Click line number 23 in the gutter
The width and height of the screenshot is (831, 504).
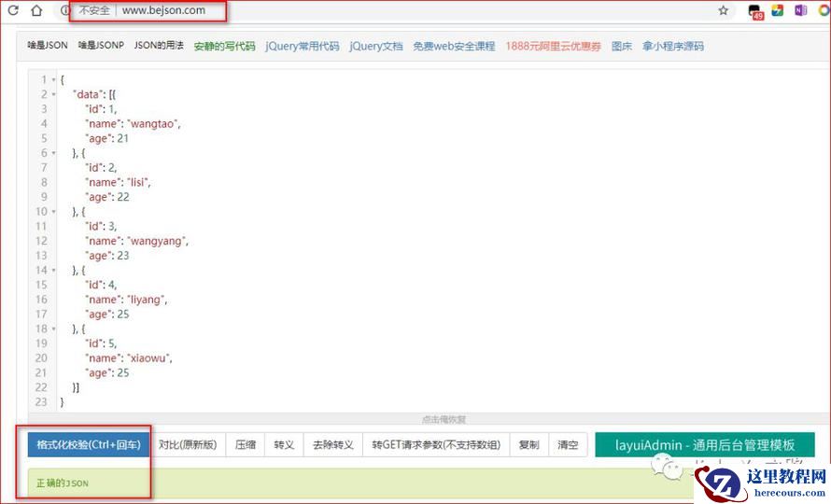pyautogui.click(x=41, y=401)
